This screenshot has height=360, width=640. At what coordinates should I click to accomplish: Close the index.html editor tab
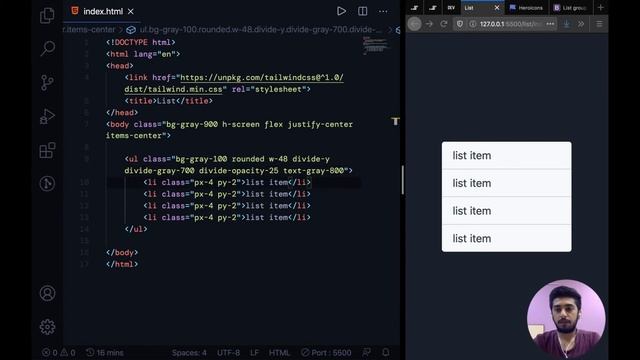pyautogui.click(x=131, y=11)
